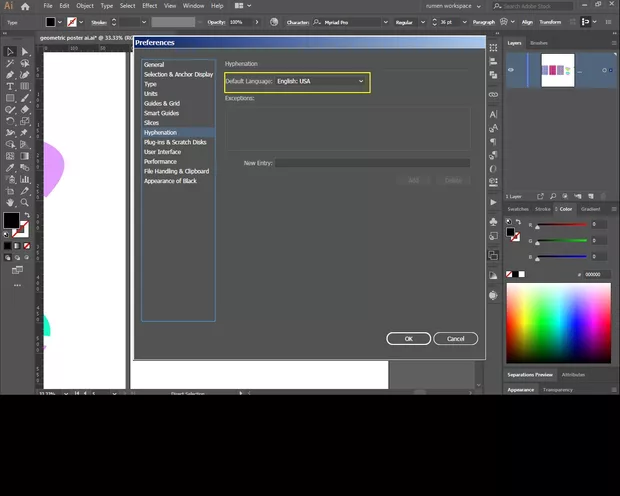This screenshot has height=496, width=620.
Task: Select the Selection tool arrow
Action: [x=10, y=51]
